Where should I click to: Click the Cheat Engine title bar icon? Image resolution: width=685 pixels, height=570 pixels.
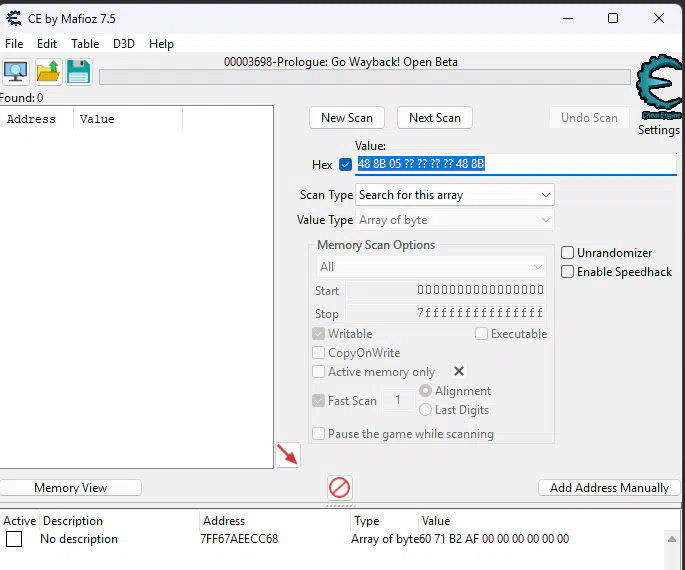[x=14, y=18]
